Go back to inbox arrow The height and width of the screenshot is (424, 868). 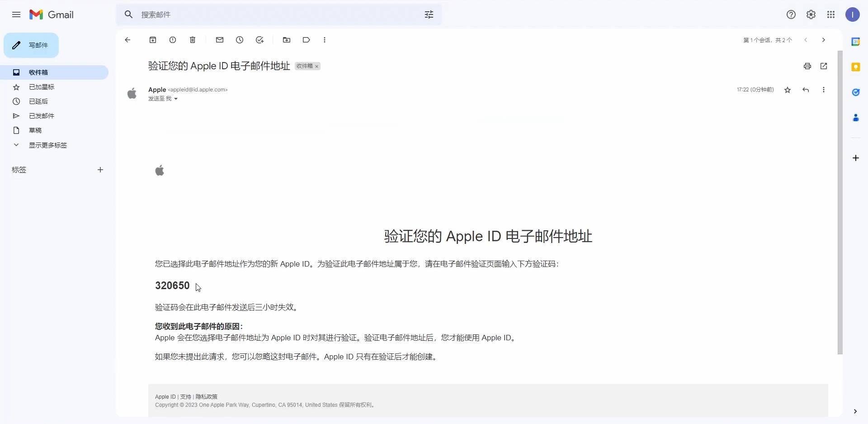[127, 40]
